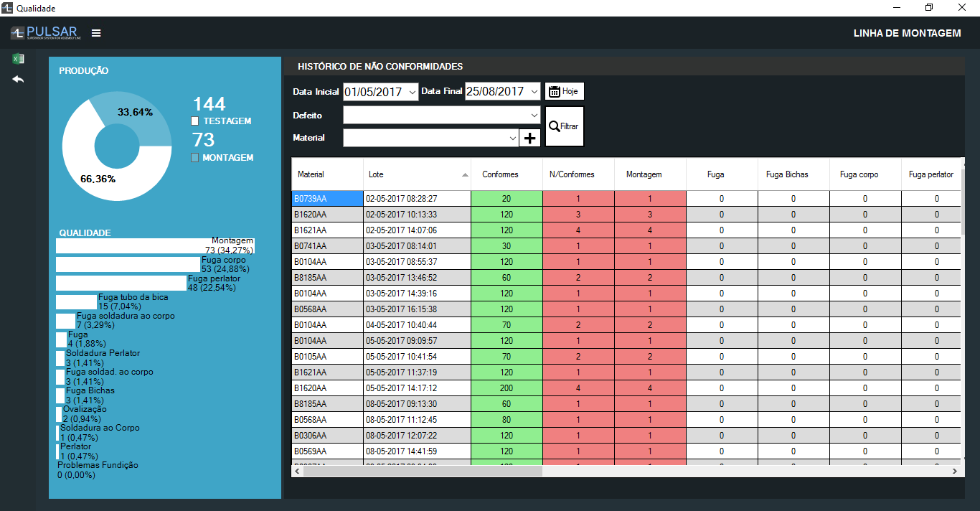Viewport: 980px width, 511px height.
Task: Click lote 02-05-2017 14:07:06
Action: point(418,230)
